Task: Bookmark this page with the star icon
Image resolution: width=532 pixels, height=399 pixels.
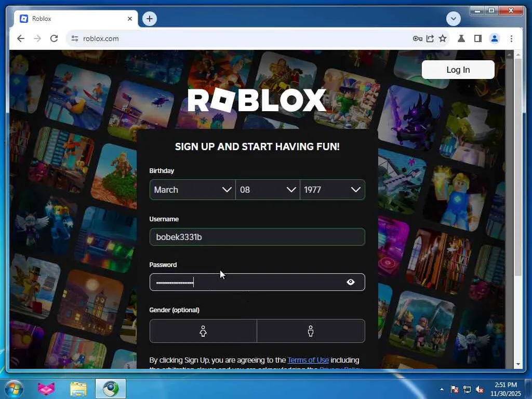Action: (443, 38)
